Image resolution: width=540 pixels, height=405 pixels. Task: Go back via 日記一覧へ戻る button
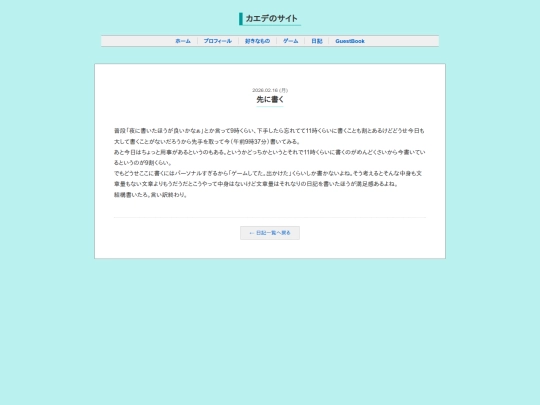(x=270, y=233)
